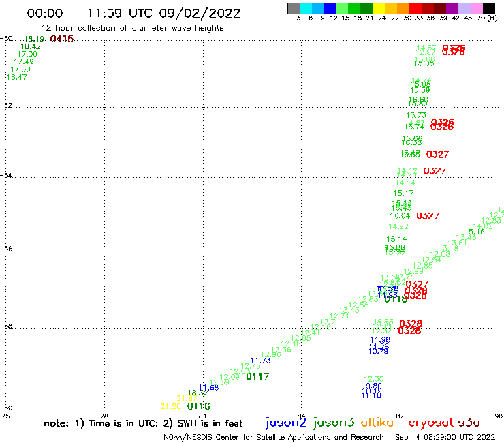Click the blue wave height value '11.68'
Screen dimensions: 504x443
point(208,387)
